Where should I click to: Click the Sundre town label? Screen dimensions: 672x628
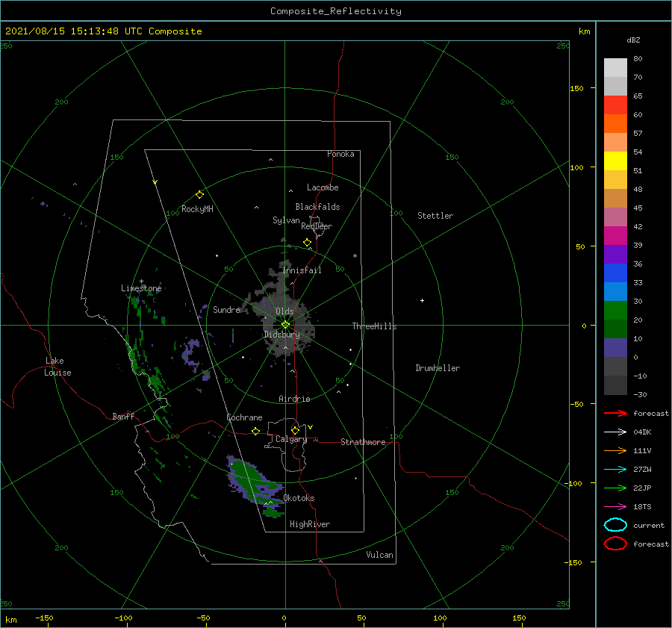[x=226, y=309]
